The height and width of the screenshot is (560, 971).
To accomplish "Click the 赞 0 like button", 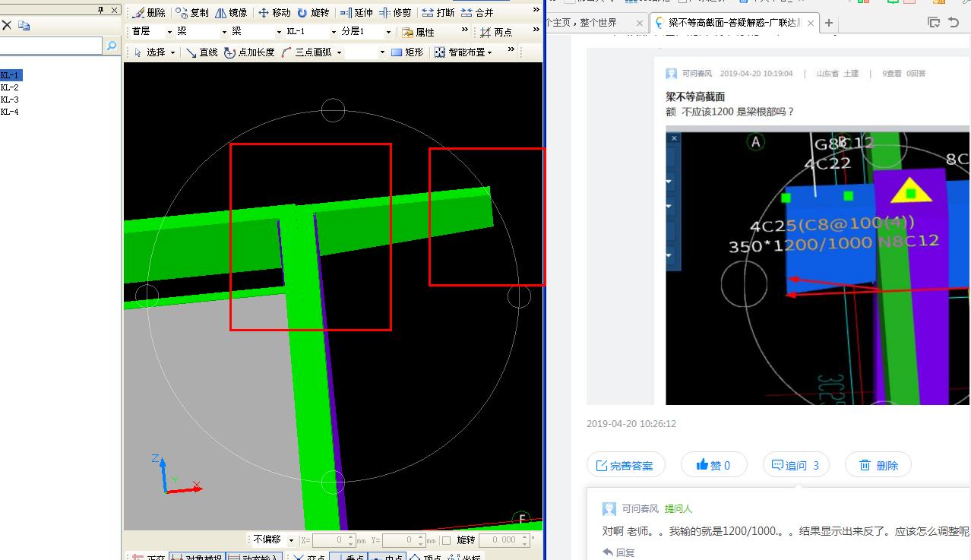I will (713, 465).
